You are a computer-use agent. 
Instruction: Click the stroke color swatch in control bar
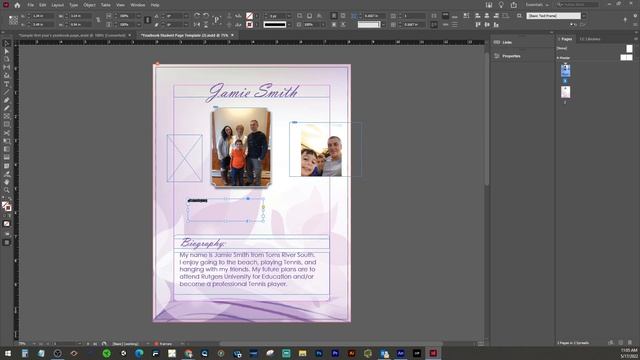coord(249,24)
